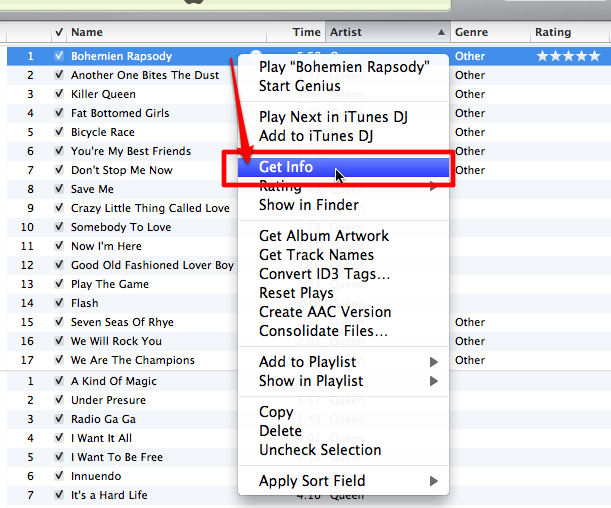Viewport: 611px width, 508px height.
Task: Click the five-star rating of Bohemien Rapsody
Action: pos(568,56)
